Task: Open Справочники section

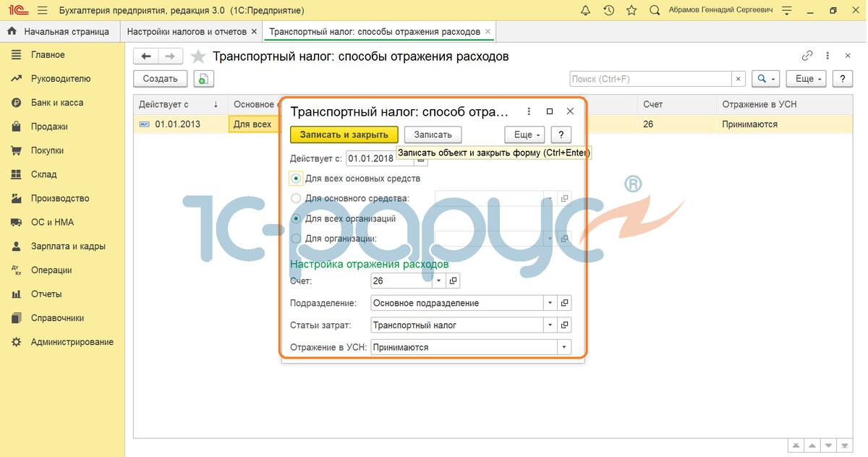Action: coord(57,318)
